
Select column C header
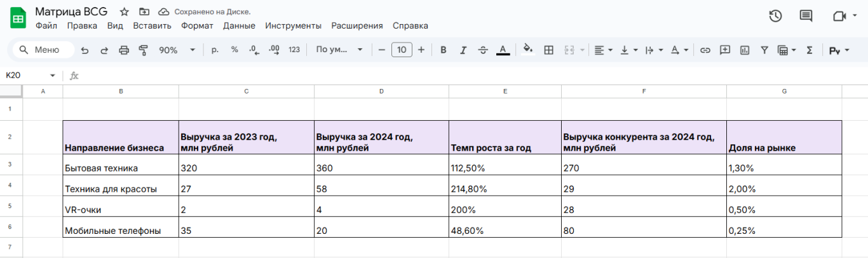click(246, 92)
